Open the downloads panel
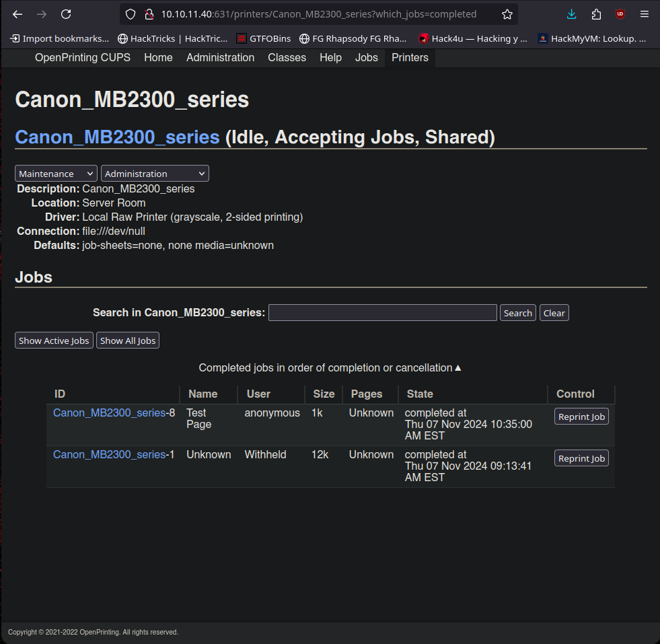 (571, 14)
